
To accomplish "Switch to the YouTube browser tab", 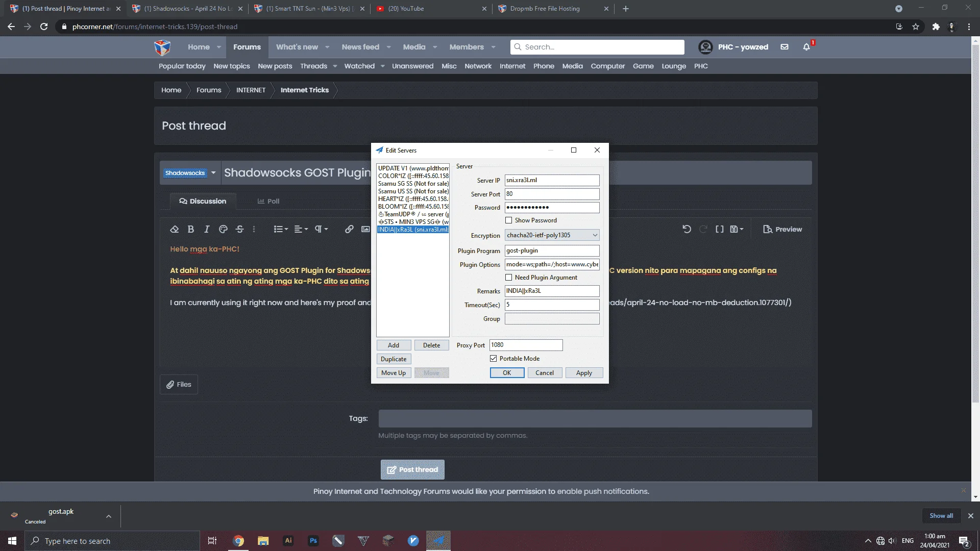I will coord(431,9).
